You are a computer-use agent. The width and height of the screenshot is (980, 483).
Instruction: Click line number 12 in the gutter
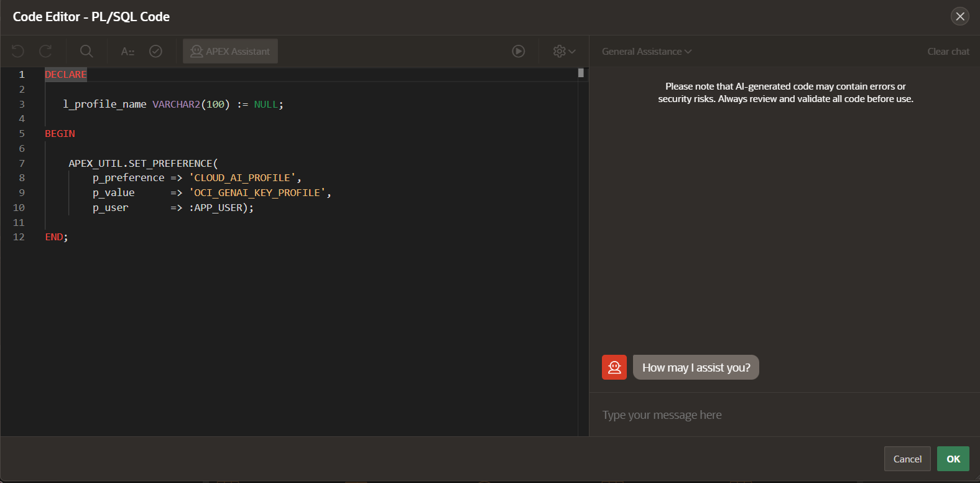coord(19,237)
